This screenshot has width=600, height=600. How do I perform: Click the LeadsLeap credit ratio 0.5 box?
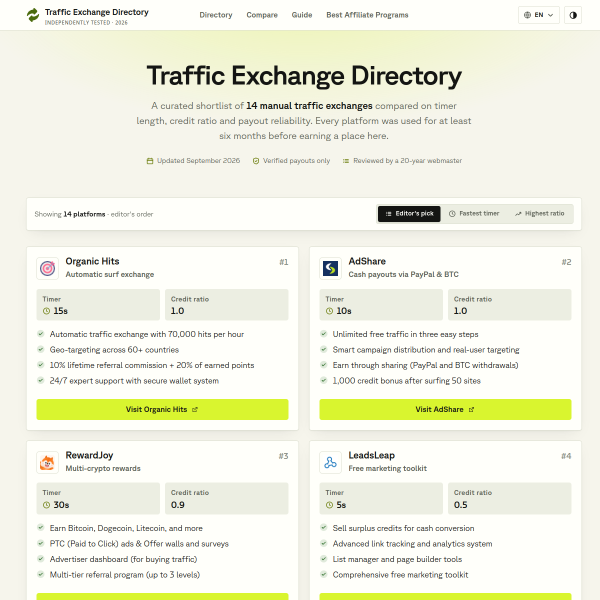[509, 499]
